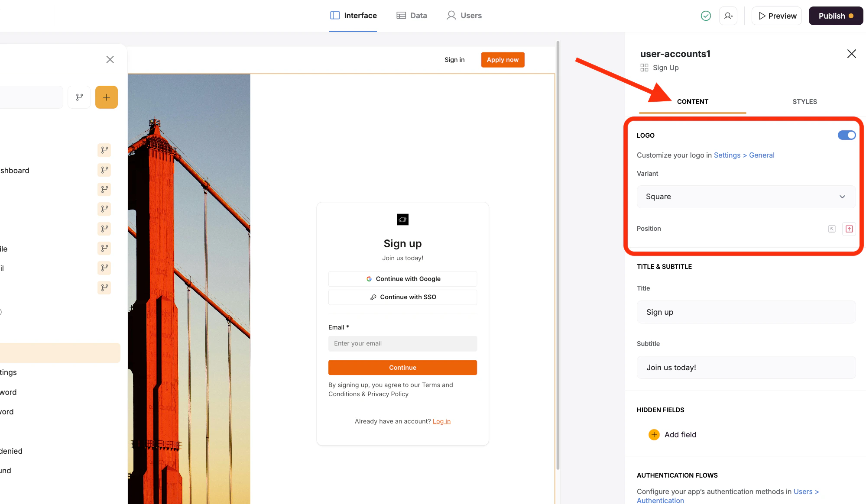
Task: Open the Settings > General link
Action: coord(744,155)
